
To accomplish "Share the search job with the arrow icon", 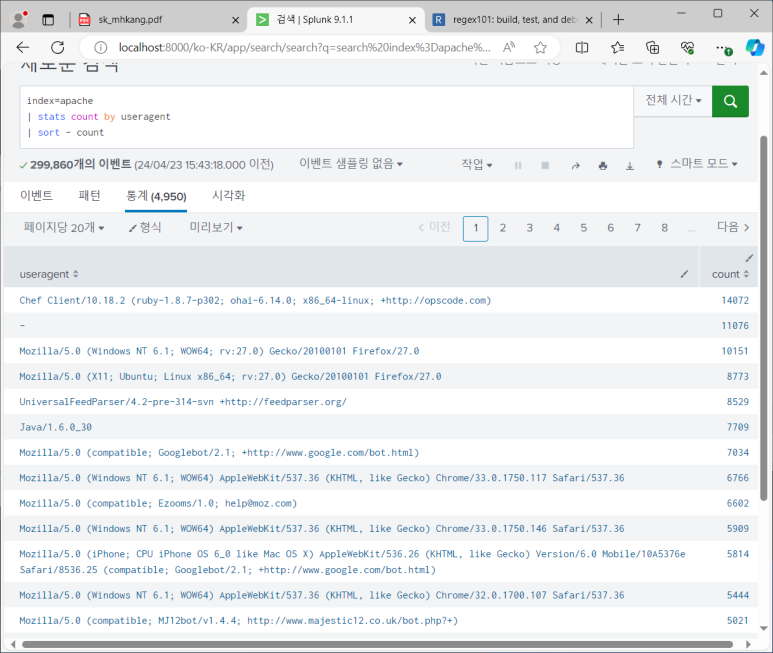I will point(575,166).
